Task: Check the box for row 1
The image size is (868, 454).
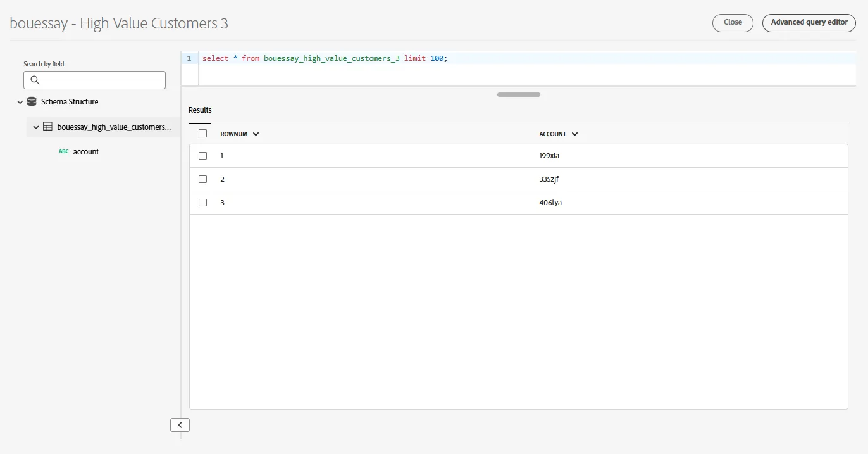Action: [203, 156]
